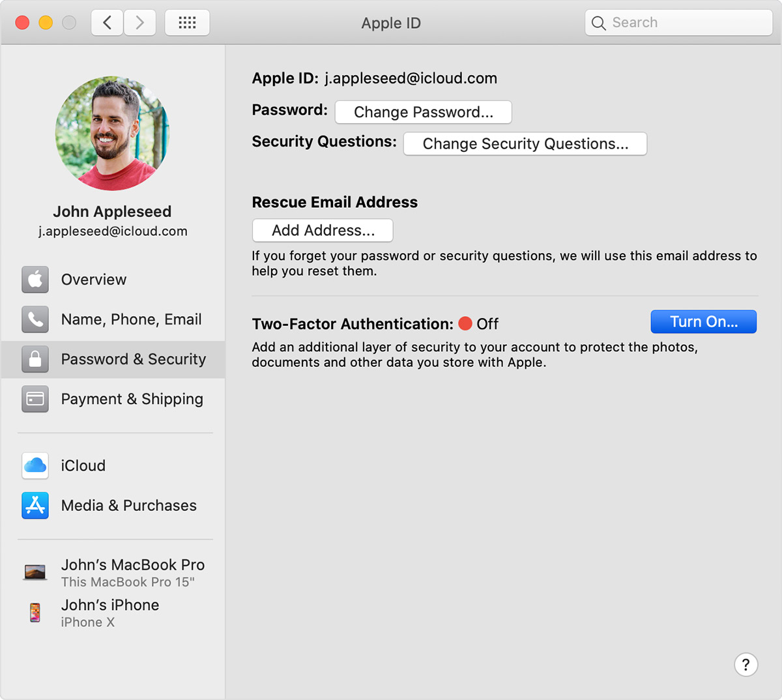
Task: Turn on two-factor authentication
Action: pyautogui.click(x=703, y=322)
